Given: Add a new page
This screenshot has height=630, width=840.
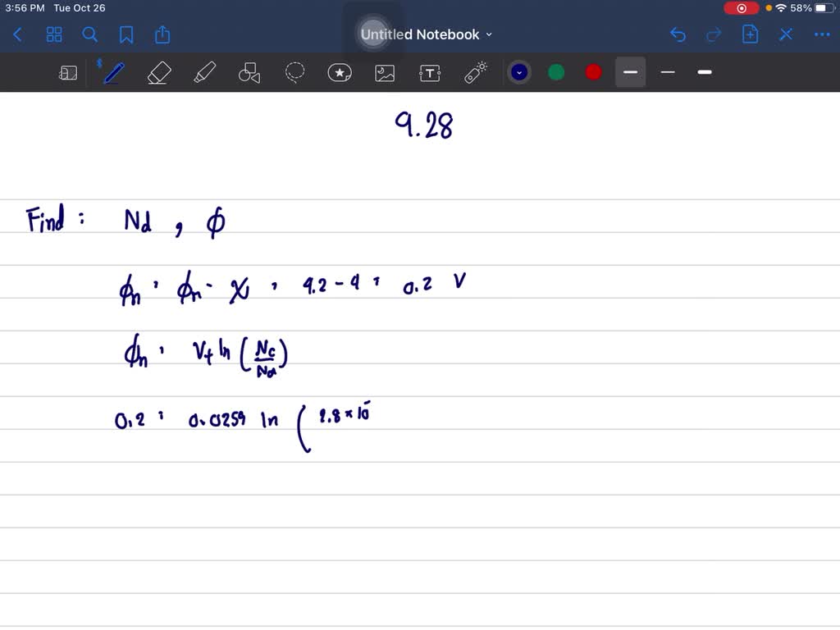Looking at the screenshot, I should click(750, 34).
